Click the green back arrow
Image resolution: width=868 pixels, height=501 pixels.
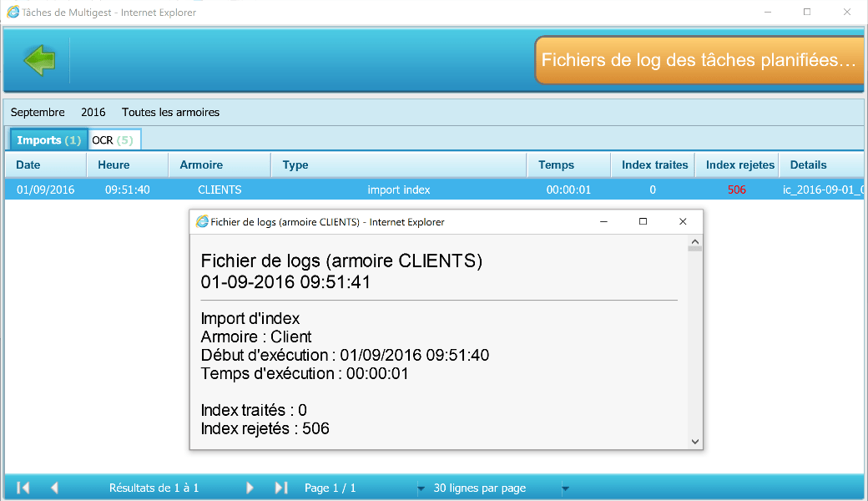pos(39,60)
